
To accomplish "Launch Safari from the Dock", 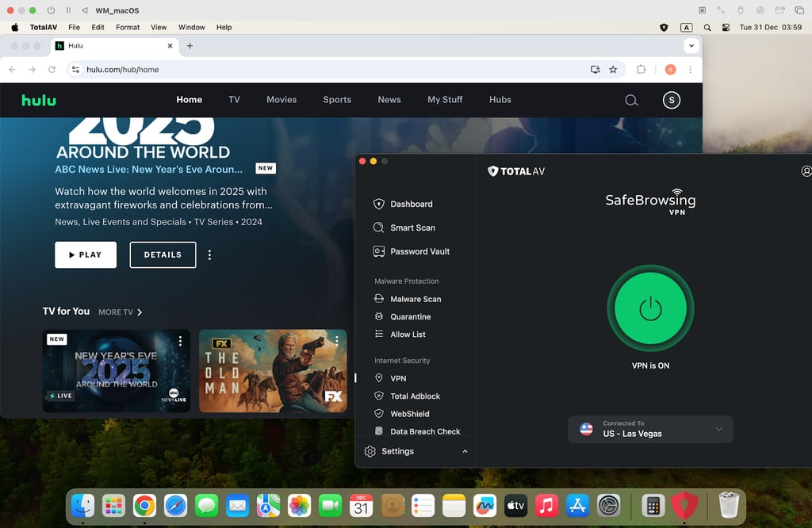I will (x=175, y=505).
